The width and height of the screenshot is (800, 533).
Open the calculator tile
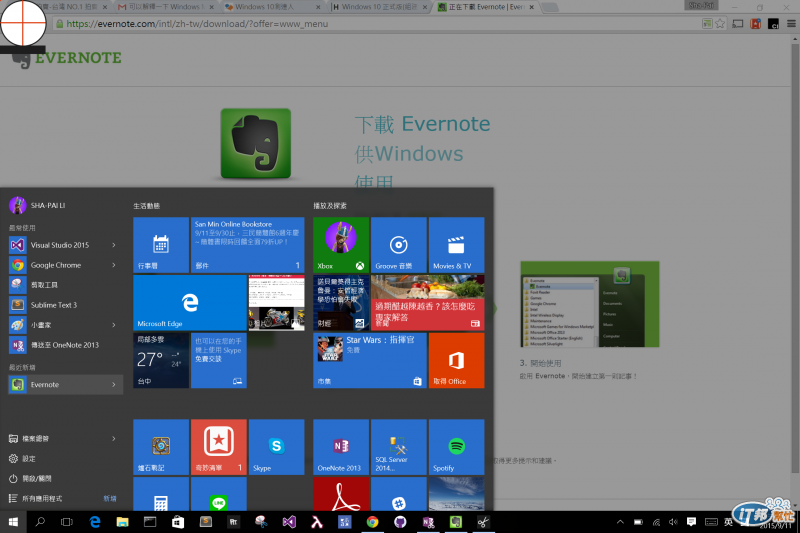pyautogui.click(x=161, y=494)
